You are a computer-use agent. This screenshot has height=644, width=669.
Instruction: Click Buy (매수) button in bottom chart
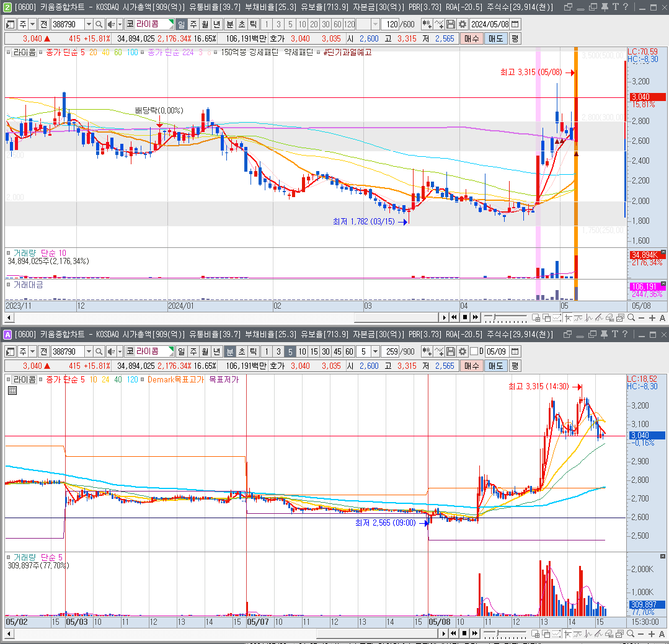pos(471,366)
